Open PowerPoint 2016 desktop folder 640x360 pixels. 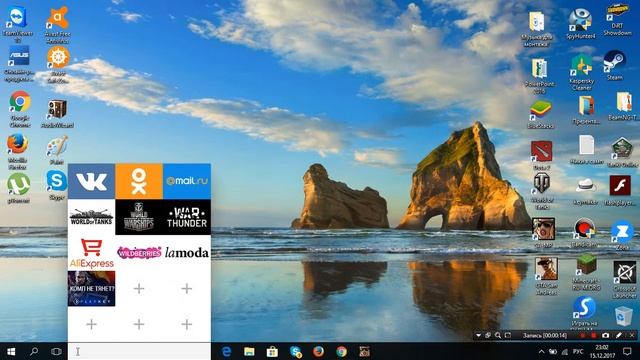click(540, 76)
